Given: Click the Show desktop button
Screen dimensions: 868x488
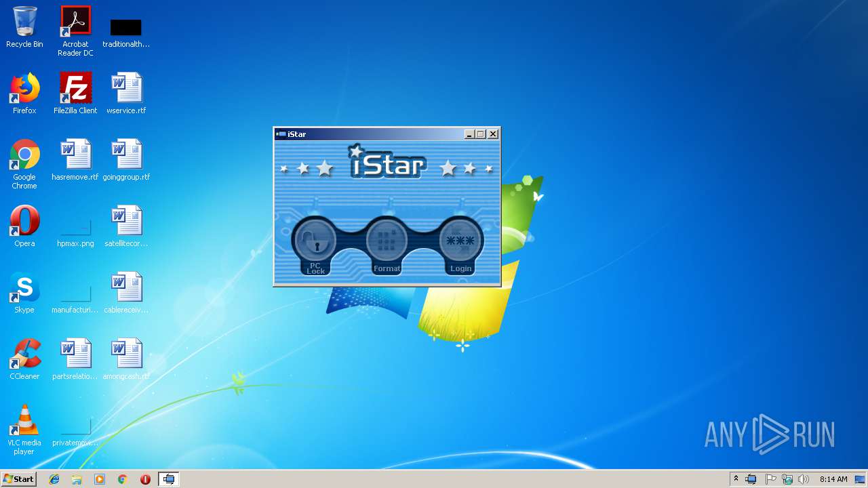Looking at the screenshot, I should click(861, 479).
